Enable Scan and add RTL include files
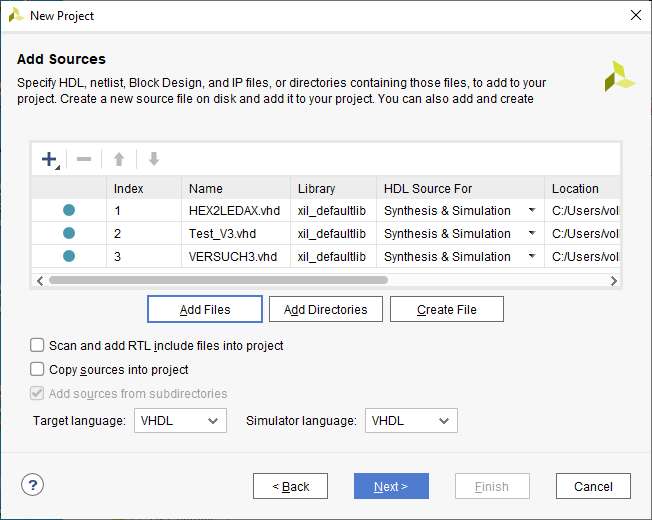 38,346
